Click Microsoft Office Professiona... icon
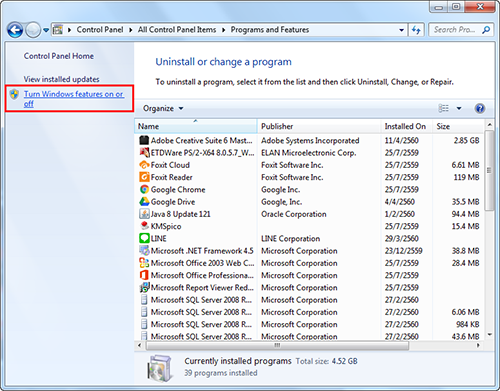The width and height of the screenshot is (500, 391). (144, 275)
